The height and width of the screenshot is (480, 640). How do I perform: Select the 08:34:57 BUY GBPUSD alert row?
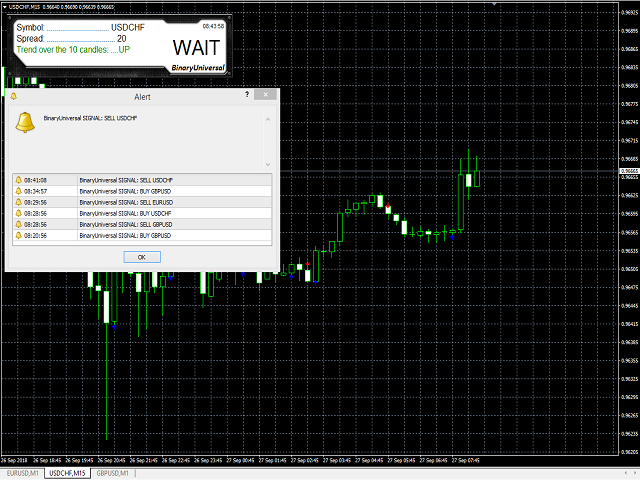coord(142,191)
